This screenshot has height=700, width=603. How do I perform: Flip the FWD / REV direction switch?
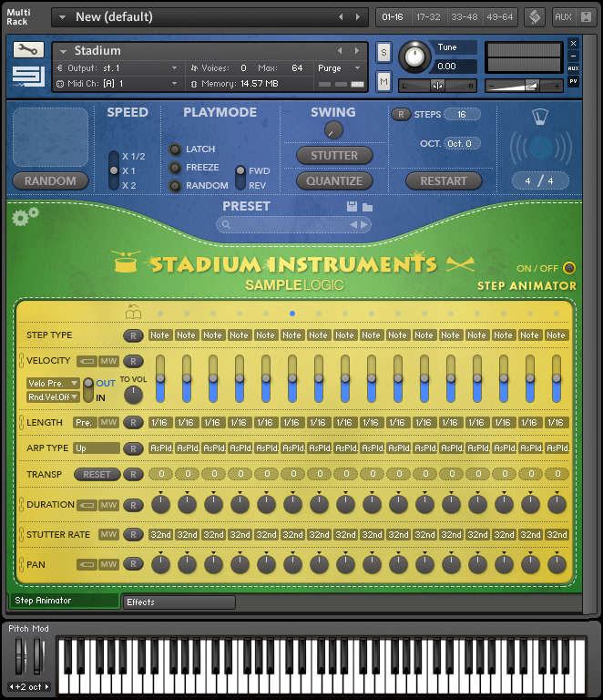(240, 177)
